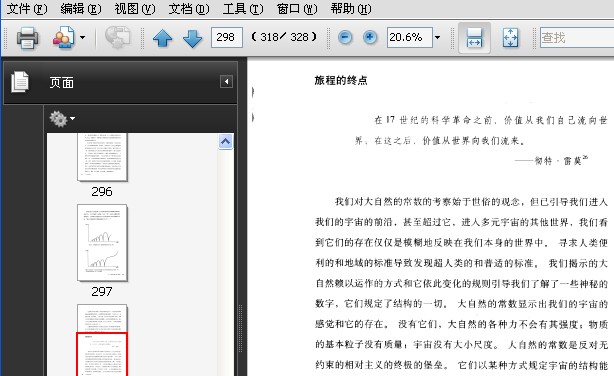Click the Print icon in the toolbar

coord(27,38)
